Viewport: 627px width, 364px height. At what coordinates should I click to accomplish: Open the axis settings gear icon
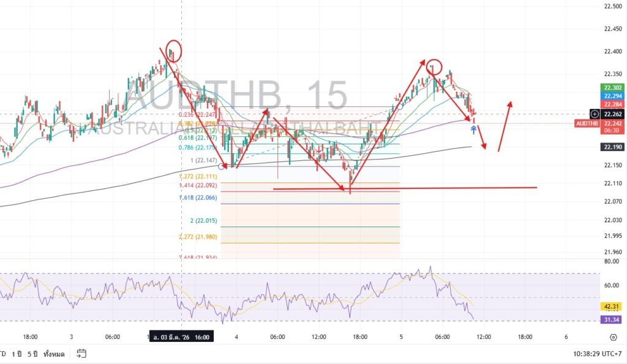click(613, 337)
